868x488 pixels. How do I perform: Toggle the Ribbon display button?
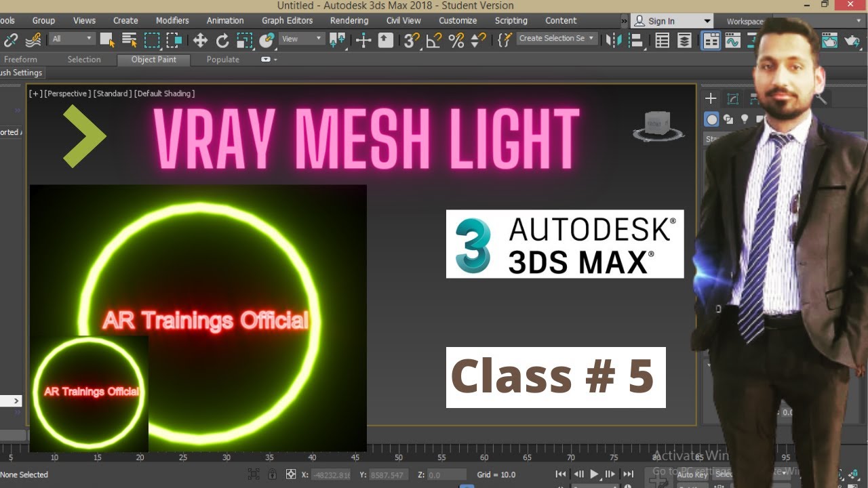711,41
